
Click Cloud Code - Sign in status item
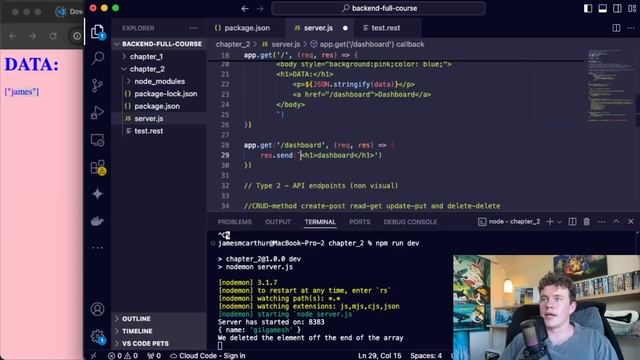pyautogui.click(x=208, y=356)
